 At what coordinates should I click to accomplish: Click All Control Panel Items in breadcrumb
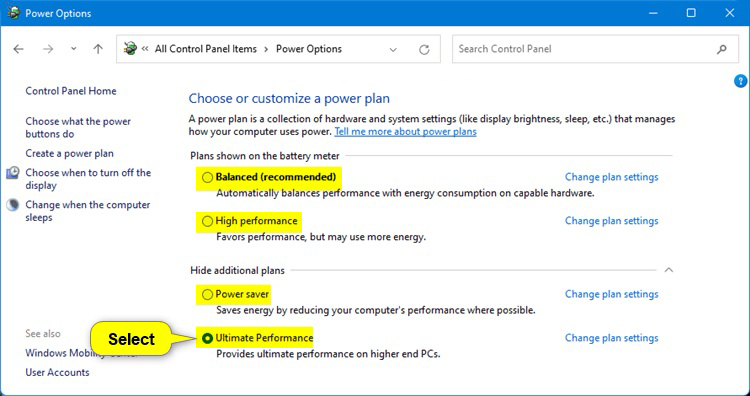point(206,49)
